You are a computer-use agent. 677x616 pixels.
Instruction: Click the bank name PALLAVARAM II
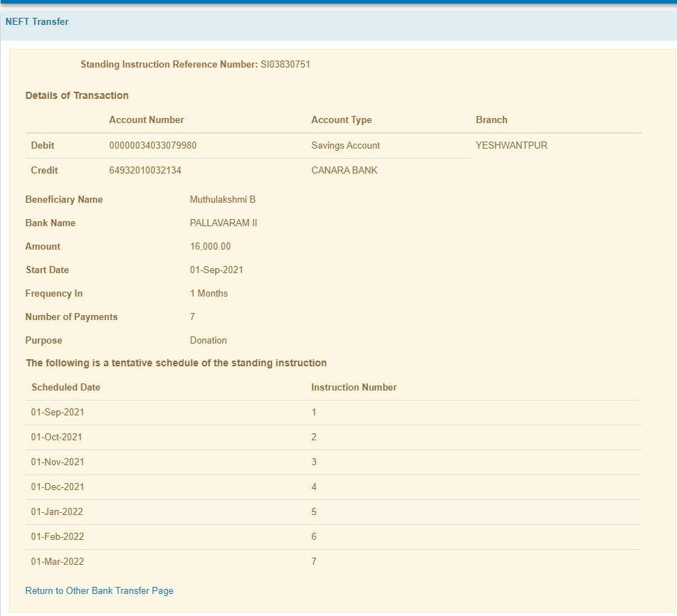223,223
